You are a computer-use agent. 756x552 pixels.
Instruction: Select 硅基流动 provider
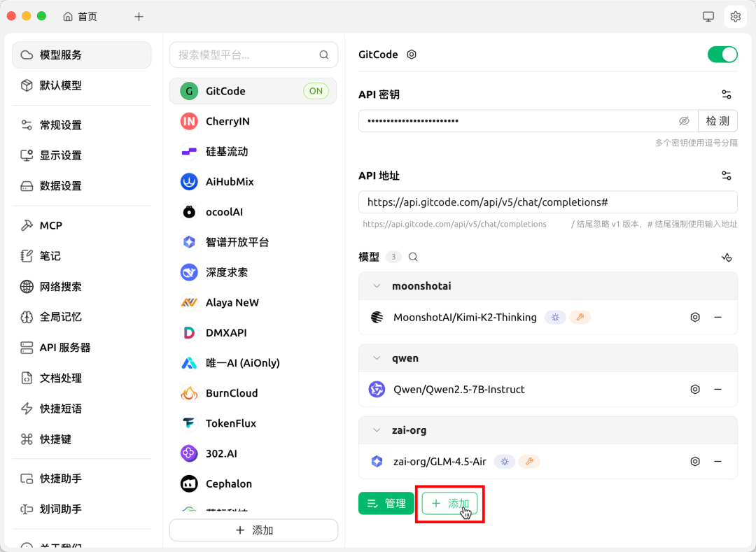[x=253, y=152]
